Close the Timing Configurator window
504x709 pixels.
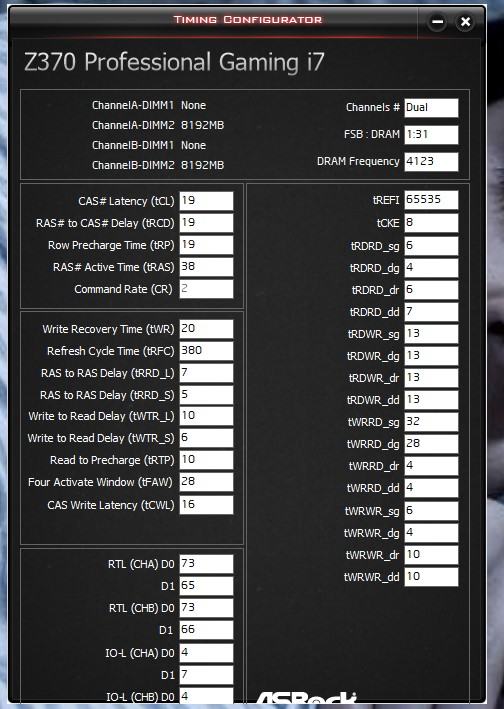click(x=465, y=22)
